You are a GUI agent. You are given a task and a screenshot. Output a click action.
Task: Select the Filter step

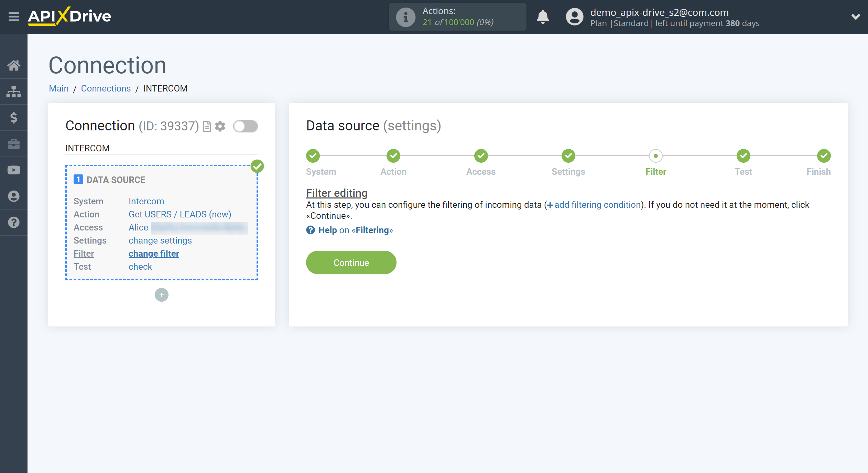pos(656,156)
